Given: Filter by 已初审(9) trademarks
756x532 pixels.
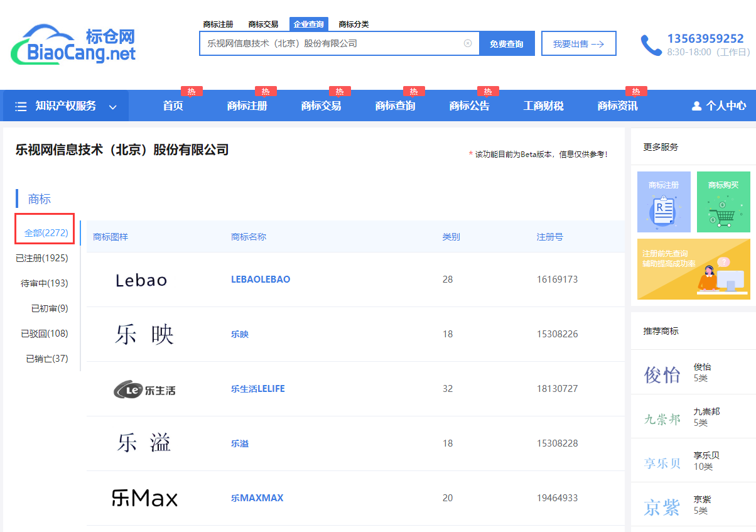Looking at the screenshot, I should point(50,308).
